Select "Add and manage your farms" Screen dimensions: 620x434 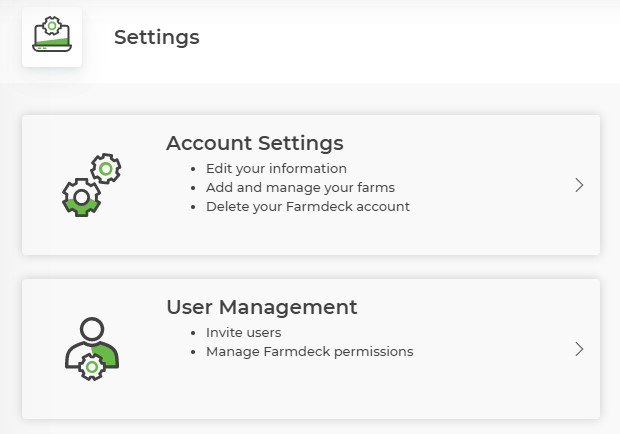coord(300,187)
